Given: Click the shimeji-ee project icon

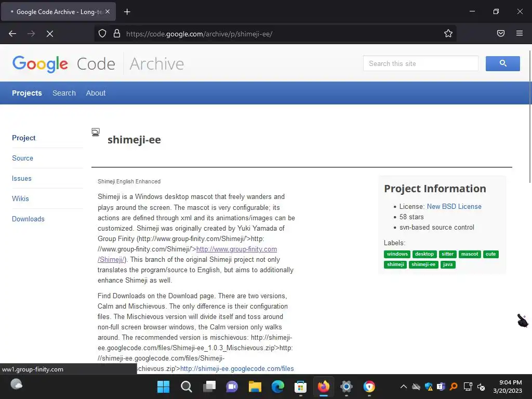Looking at the screenshot, I should 96,132.
